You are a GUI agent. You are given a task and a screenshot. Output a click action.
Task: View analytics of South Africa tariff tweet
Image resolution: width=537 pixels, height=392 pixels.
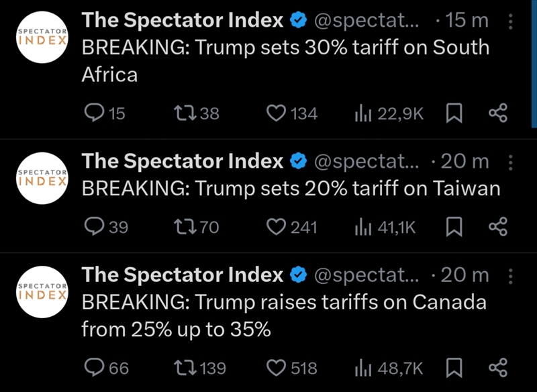364,113
